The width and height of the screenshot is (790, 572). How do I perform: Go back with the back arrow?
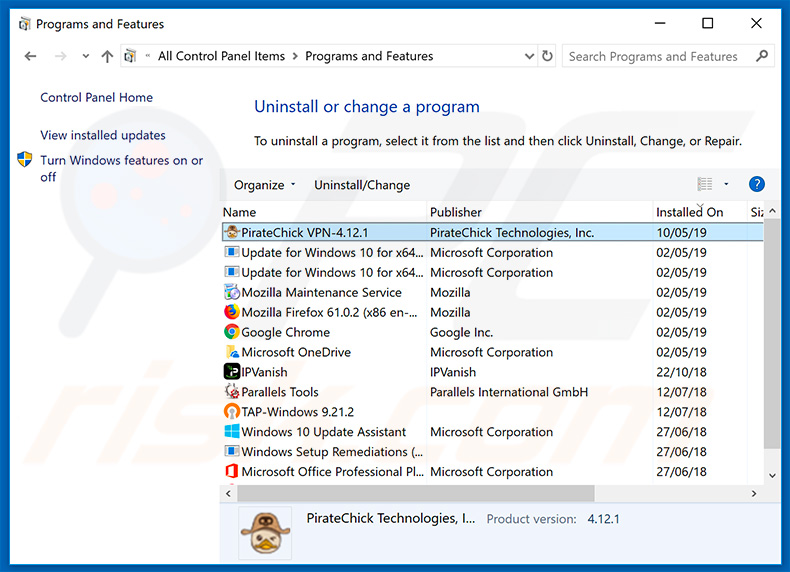click(x=30, y=56)
